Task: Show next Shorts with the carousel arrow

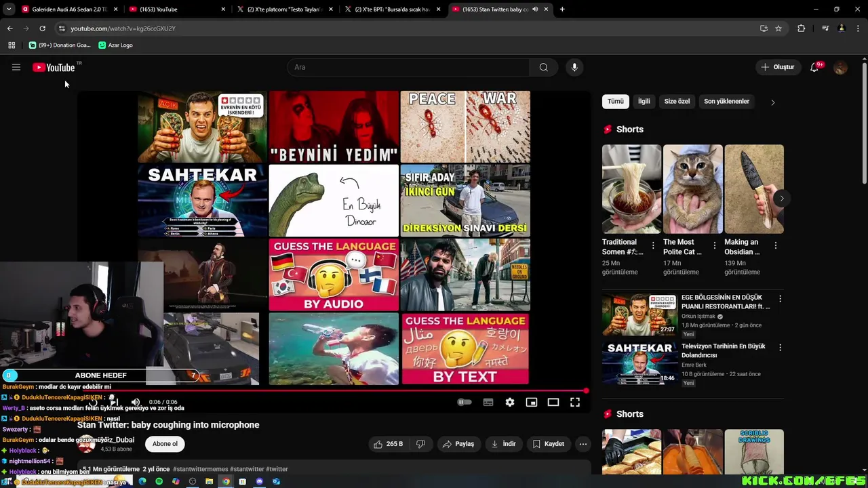Action: point(781,199)
